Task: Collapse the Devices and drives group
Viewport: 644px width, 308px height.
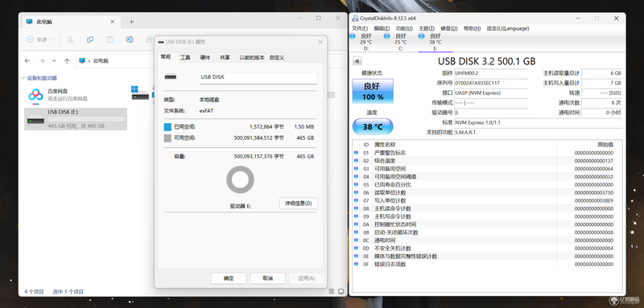Action: pyautogui.click(x=23, y=78)
